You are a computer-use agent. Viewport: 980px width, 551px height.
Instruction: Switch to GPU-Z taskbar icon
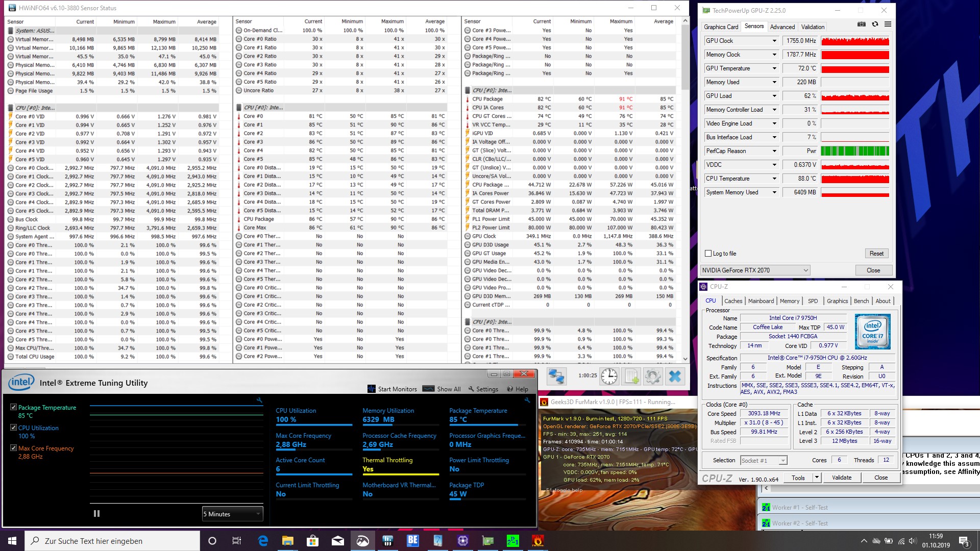487,541
